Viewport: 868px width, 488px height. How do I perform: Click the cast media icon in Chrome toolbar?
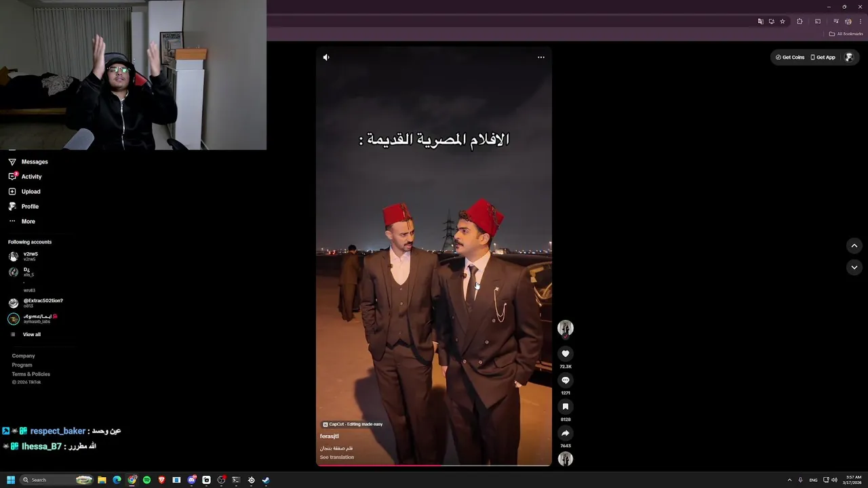click(x=817, y=22)
